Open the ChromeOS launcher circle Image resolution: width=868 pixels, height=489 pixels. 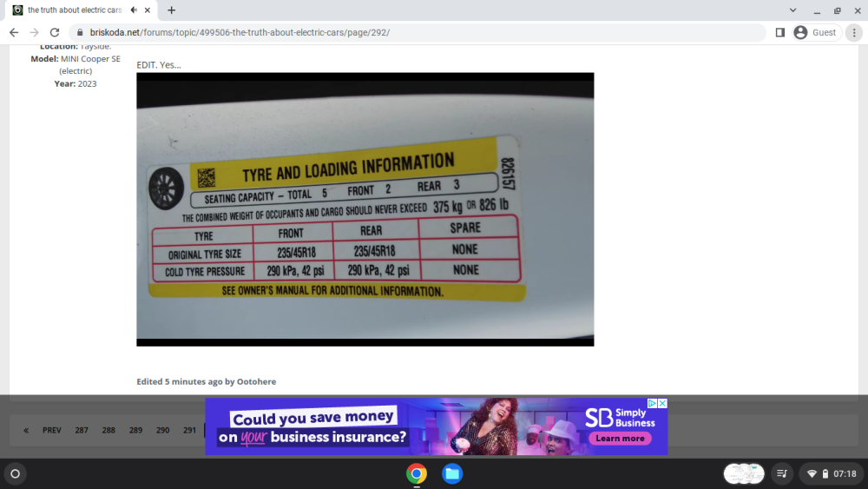[16, 474]
